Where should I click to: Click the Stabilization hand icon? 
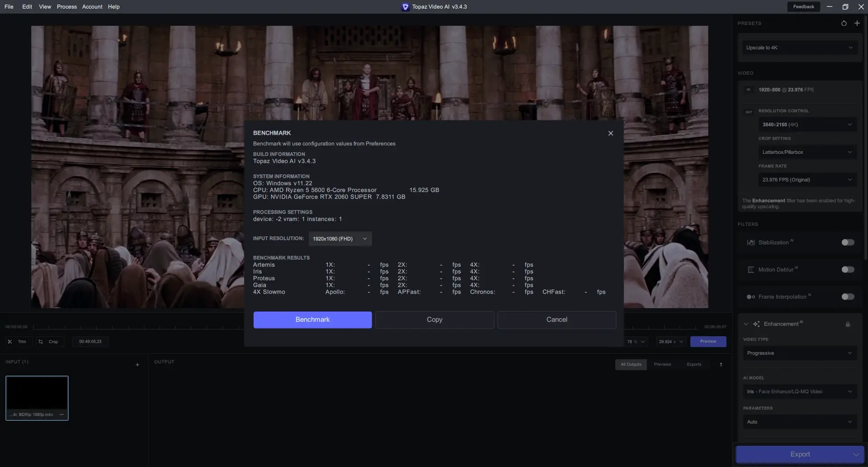pyautogui.click(x=750, y=243)
